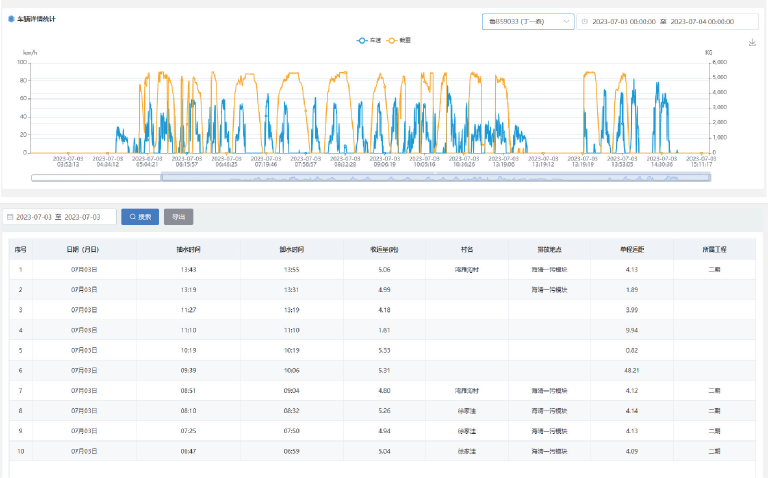
Task: Select the cell showing time 13:43
Action: [189, 269]
